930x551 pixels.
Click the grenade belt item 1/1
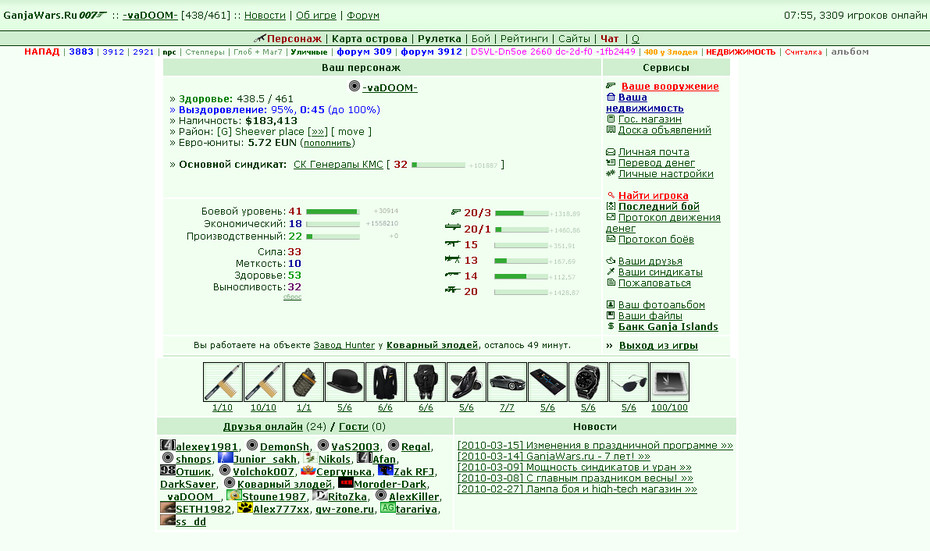(x=304, y=383)
